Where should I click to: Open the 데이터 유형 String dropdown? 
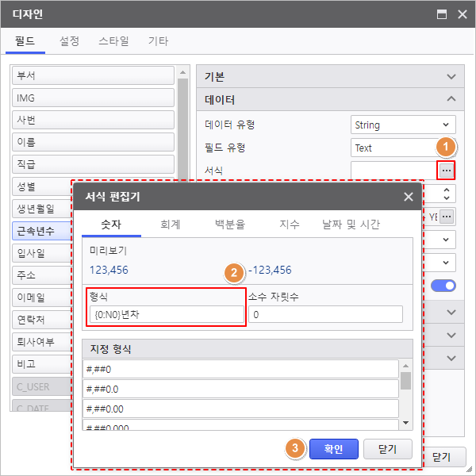pyautogui.click(x=403, y=125)
